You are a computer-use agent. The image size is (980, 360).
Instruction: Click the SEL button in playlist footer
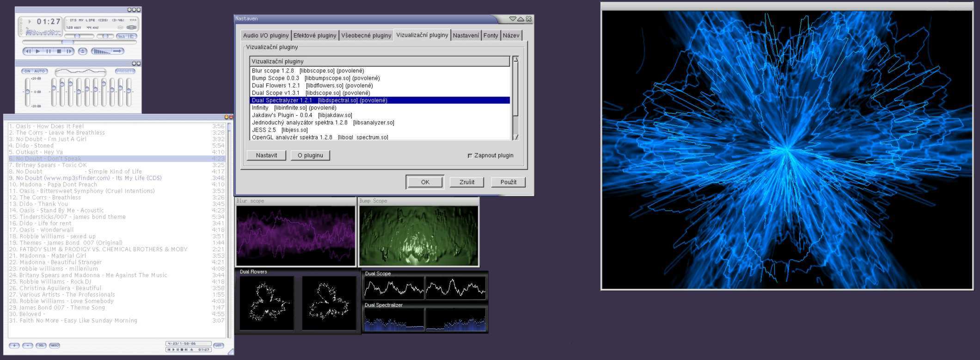[41, 346]
